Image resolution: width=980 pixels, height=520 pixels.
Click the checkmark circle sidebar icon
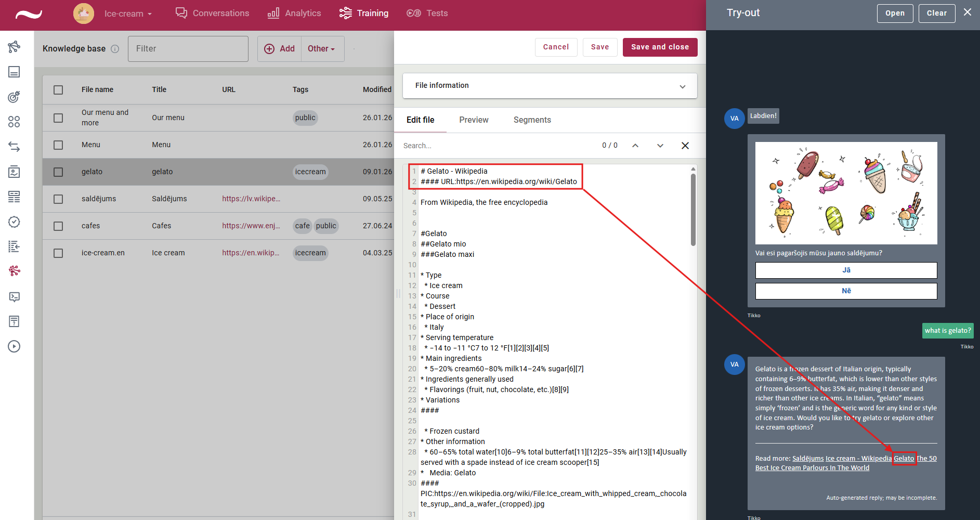[14, 222]
